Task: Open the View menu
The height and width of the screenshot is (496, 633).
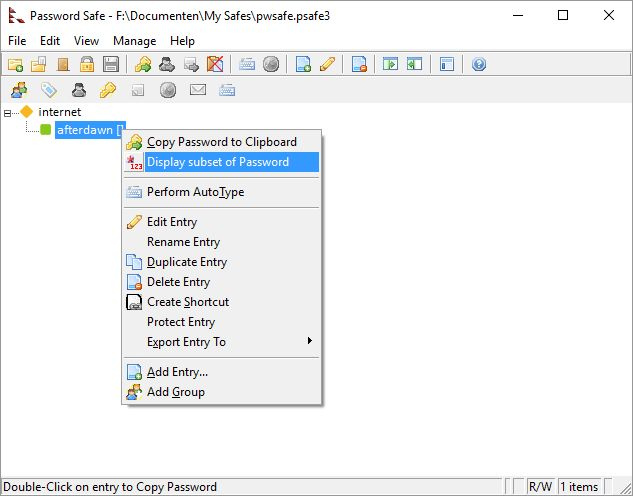Action: click(86, 41)
